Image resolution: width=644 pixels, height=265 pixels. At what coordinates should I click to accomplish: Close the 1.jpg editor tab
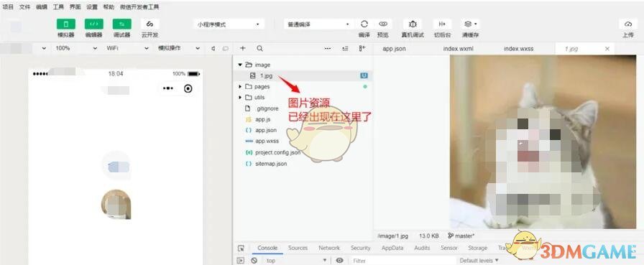click(607, 49)
